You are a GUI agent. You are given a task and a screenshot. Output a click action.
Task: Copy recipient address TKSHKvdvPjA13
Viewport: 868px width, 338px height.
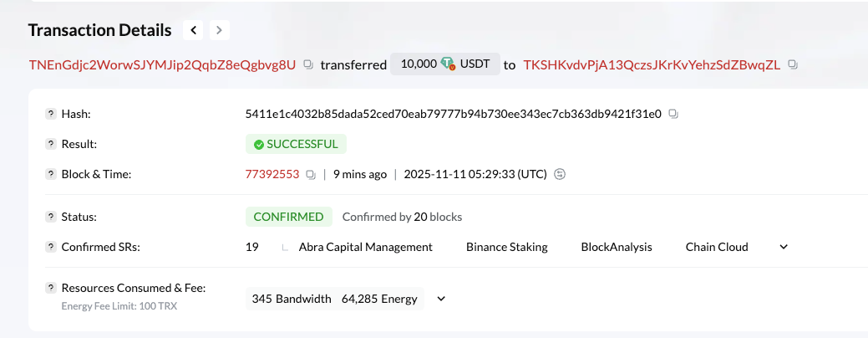[793, 64]
